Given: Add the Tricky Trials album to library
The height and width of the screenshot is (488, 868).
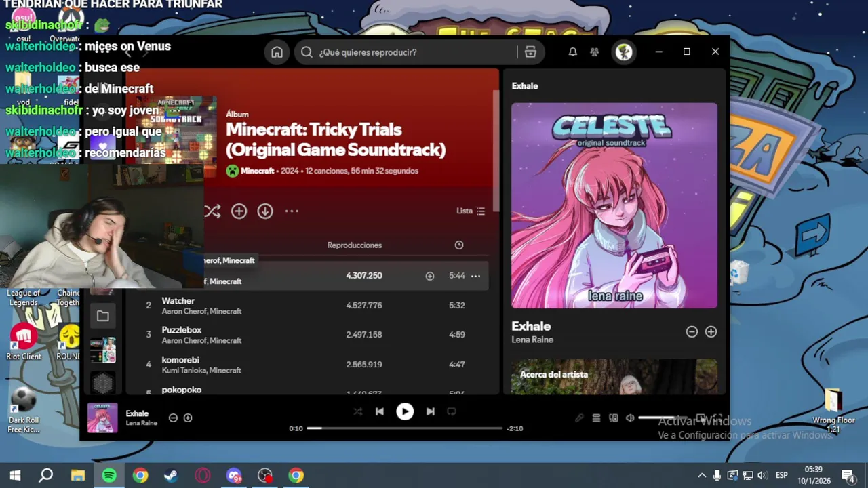Looking at the screenshot, I should pos(239,211).
